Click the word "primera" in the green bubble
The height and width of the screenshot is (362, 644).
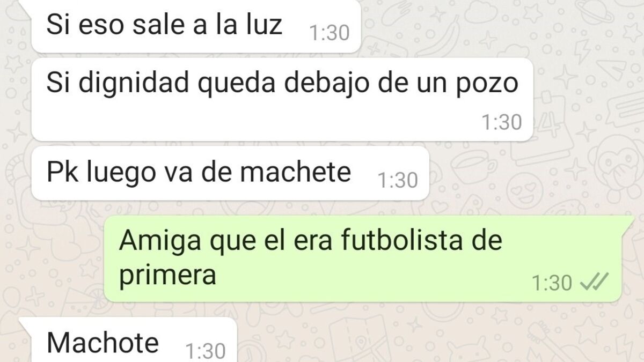coord(167,276)
